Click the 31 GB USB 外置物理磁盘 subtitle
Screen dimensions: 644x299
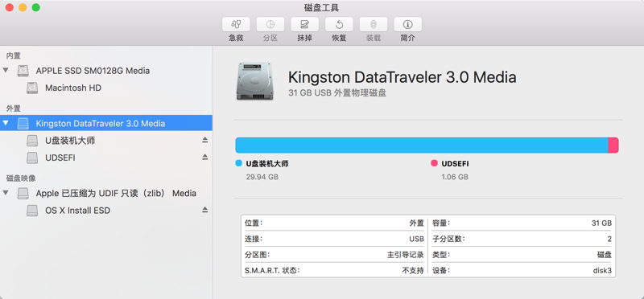(x=337, y=93)
